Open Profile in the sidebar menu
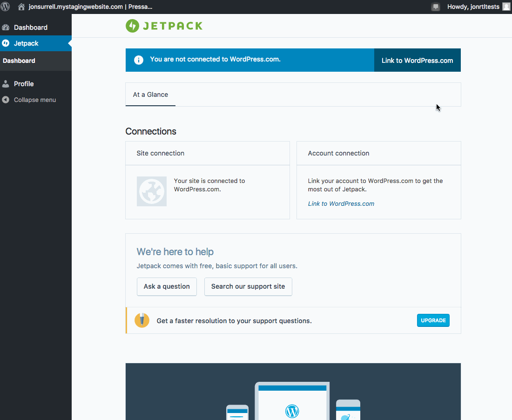This screenshot has height=420, width=512. tap(35, 84)
